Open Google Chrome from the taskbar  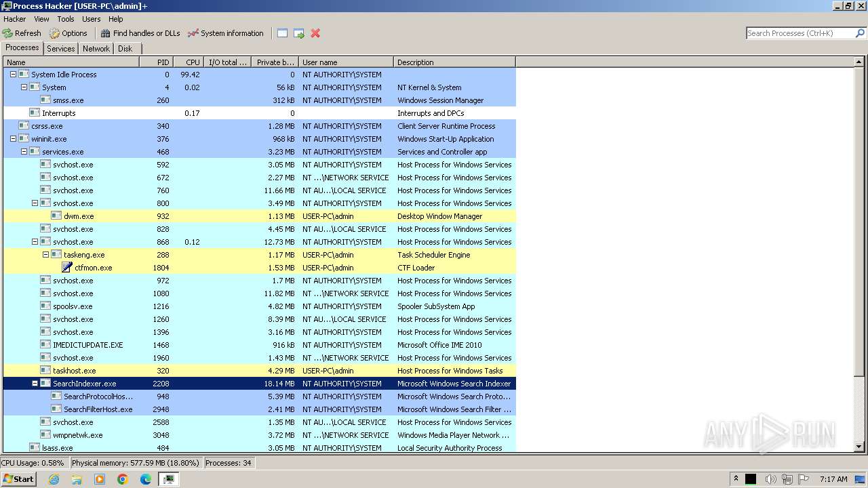click(x=123, y=479)
